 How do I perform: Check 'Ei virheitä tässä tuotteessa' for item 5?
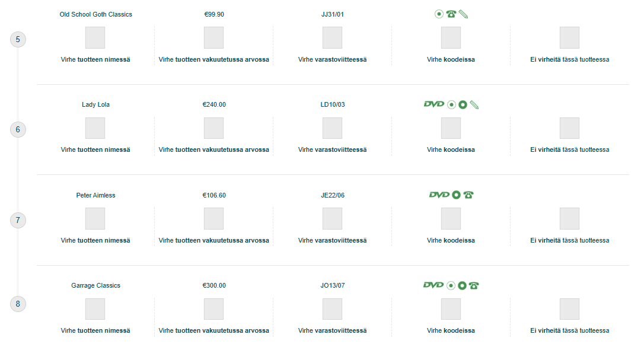[x=569, y=38]
